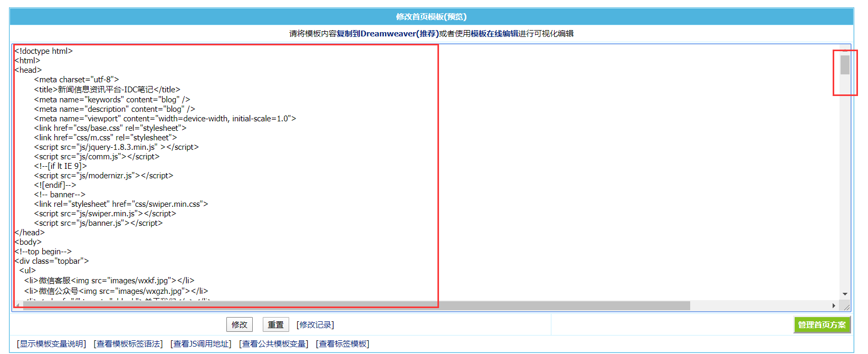Open 查看模板标签语法 link

[128, 344]
